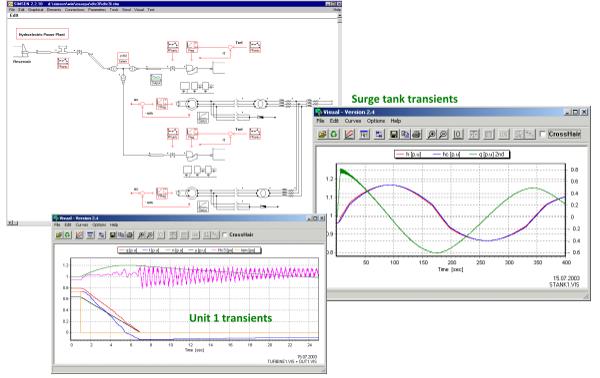This screenshot has width=600, height=378.
Task: Click the save disk icon in the Unit 1 window
Action: click(113, 235)
